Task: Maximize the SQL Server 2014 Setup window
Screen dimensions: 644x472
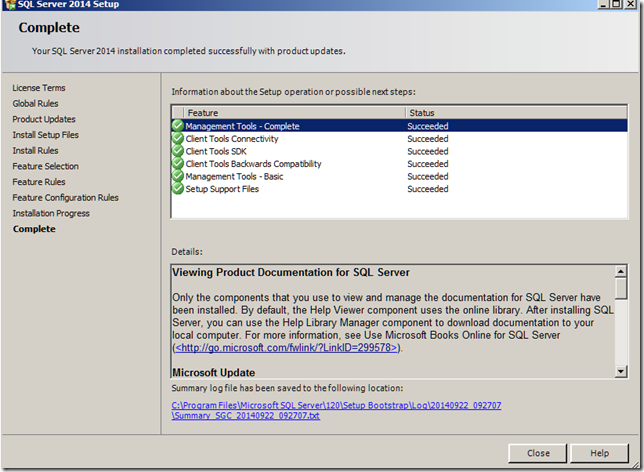Action: point(616,4)
